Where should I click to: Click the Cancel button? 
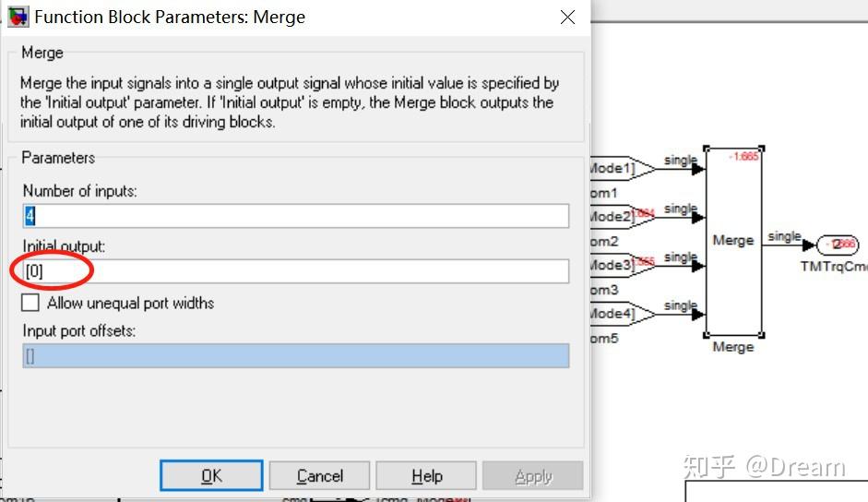(x=319, y=475)
